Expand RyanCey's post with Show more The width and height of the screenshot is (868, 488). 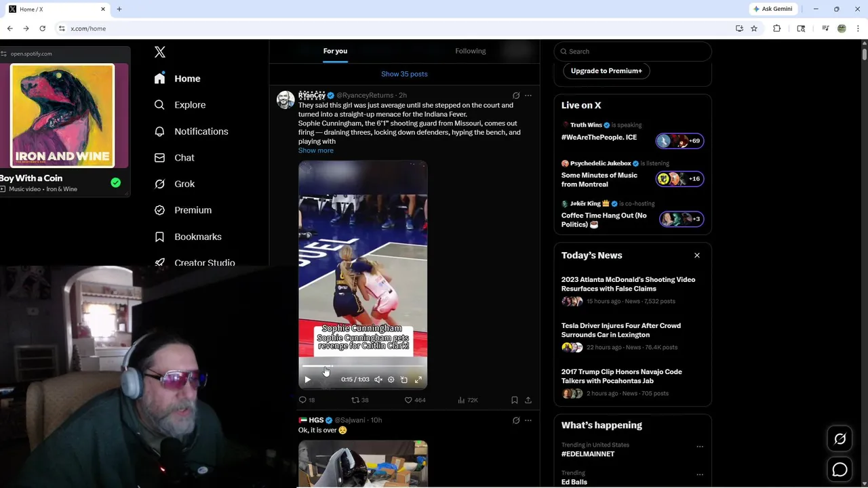pos(316,150)
